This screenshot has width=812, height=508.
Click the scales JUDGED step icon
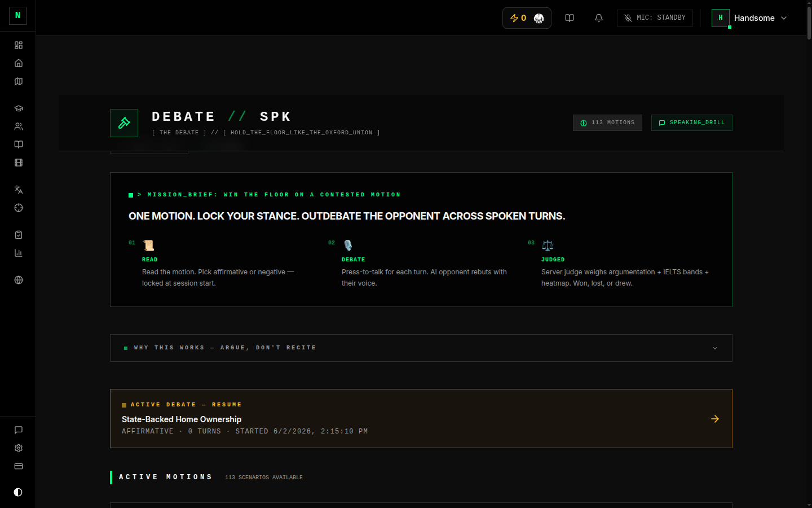pos(548,246)
